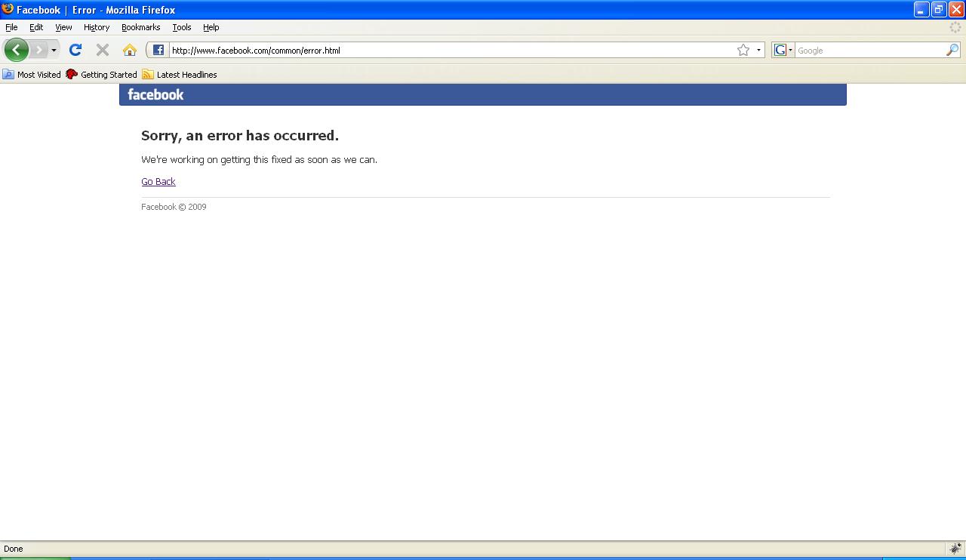Open the back/forward history dropdown arrow

tap(54, 51)
